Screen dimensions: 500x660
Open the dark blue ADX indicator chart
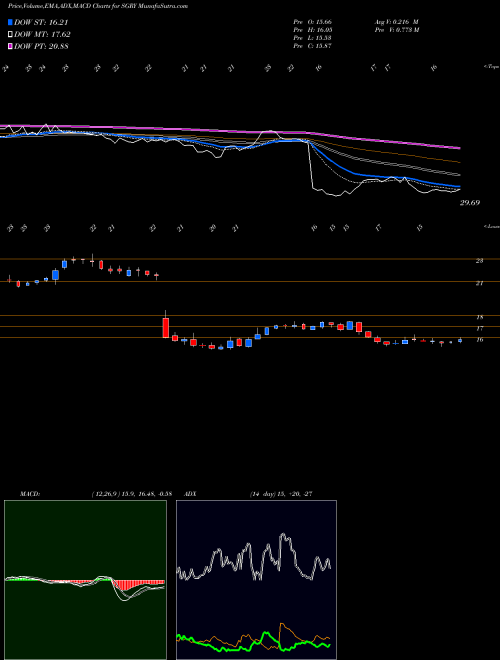coord(256,580)
